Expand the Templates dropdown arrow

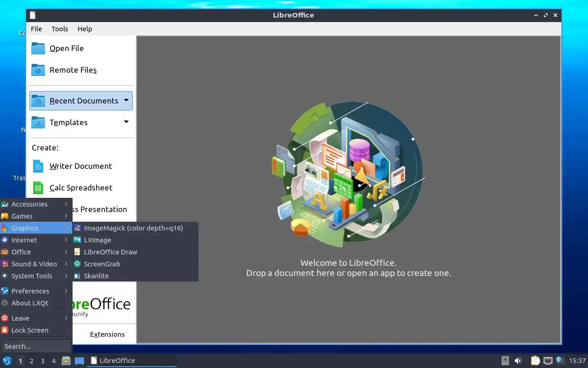[126, 122]
